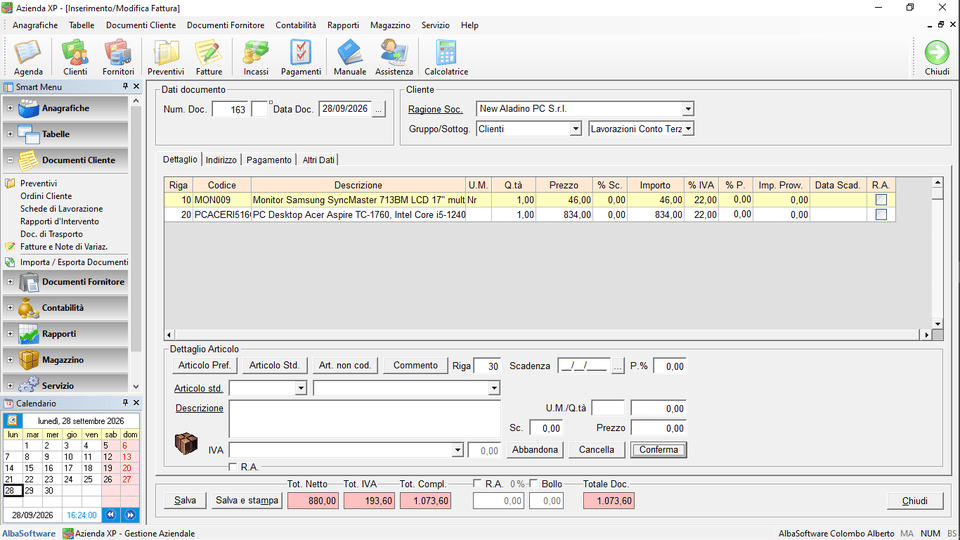
Task: Open the Assistenza toolbar icon
Action: (x=394, y=58)
